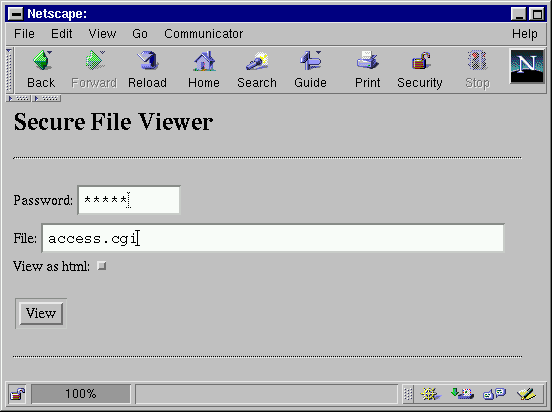This screenshot has height=412, width=552.
Task: Focus the Password input field
Action: coord(129,200)
